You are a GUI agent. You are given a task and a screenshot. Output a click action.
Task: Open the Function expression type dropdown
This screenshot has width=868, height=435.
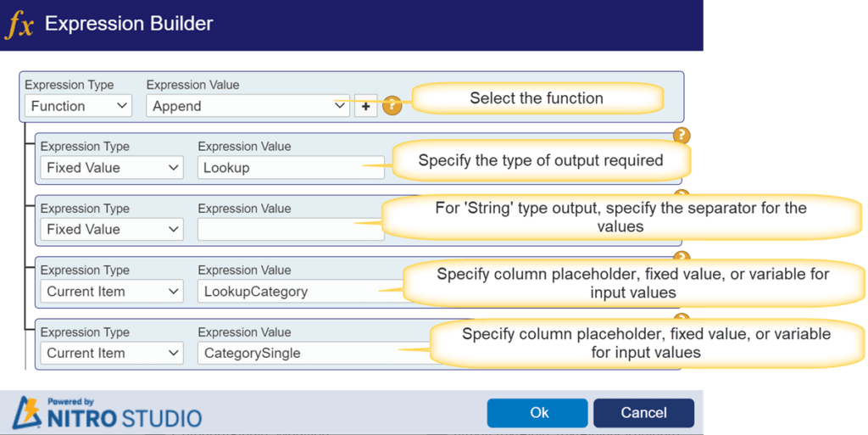click(x=79, y=106)
